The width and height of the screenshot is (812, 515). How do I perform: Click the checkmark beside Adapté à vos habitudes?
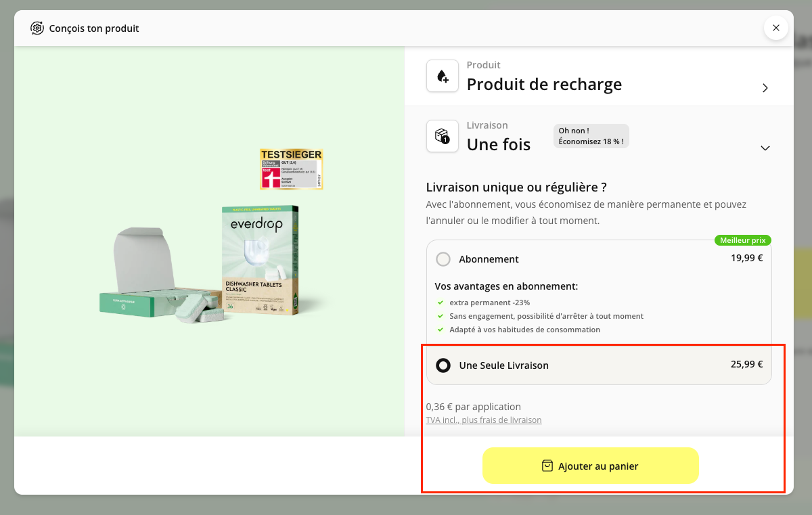(x=440, y=330)
